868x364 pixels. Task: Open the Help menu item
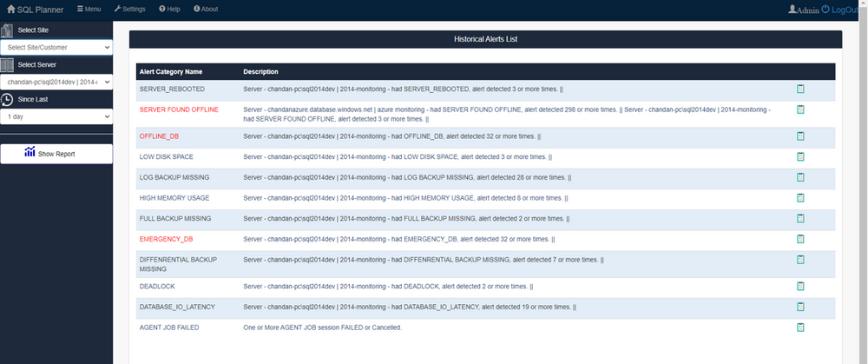(169, 9)
